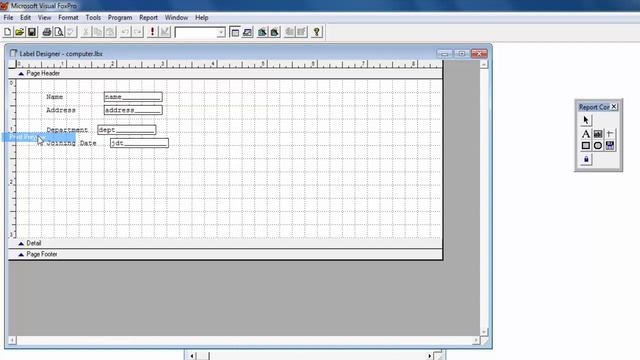The height and width of the screenshot is (360, 640).
Task: Click the Label Designer right scroll arrow
Action: (x=476, y=340)
